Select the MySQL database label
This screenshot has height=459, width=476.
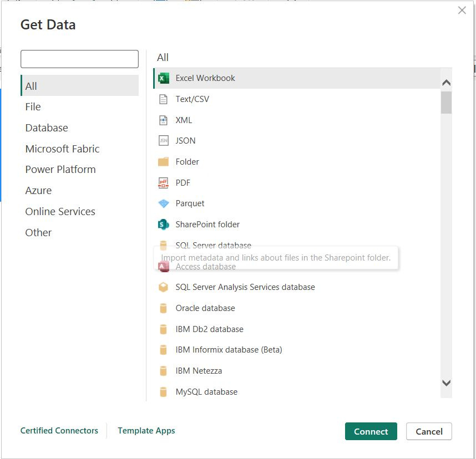click(x=206, y=392)
